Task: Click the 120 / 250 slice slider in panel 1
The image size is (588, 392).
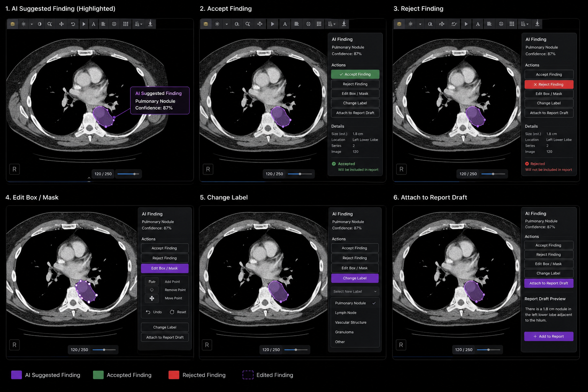Action: pyautogui.click(x=128, y=174)
